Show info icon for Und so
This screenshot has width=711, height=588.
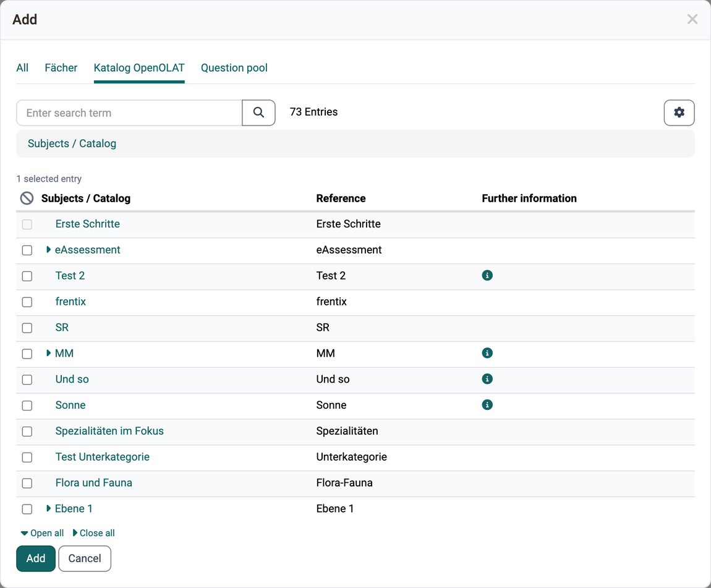(x=487, y=378)
